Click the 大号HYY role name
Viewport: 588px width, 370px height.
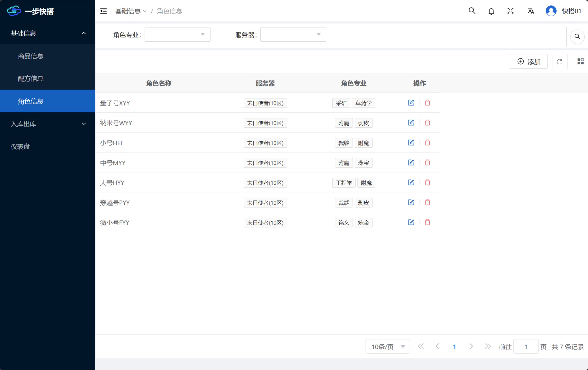point(112,183)
